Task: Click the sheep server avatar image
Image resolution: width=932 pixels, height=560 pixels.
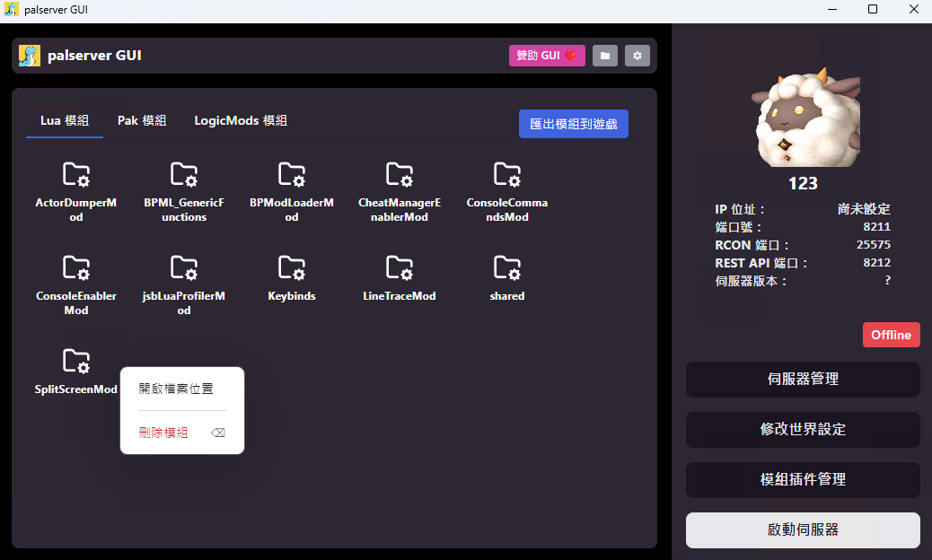Action: pos(805,118)
